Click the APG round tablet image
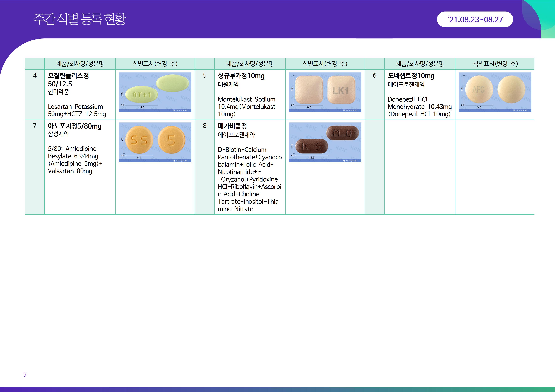 point(495,92)
